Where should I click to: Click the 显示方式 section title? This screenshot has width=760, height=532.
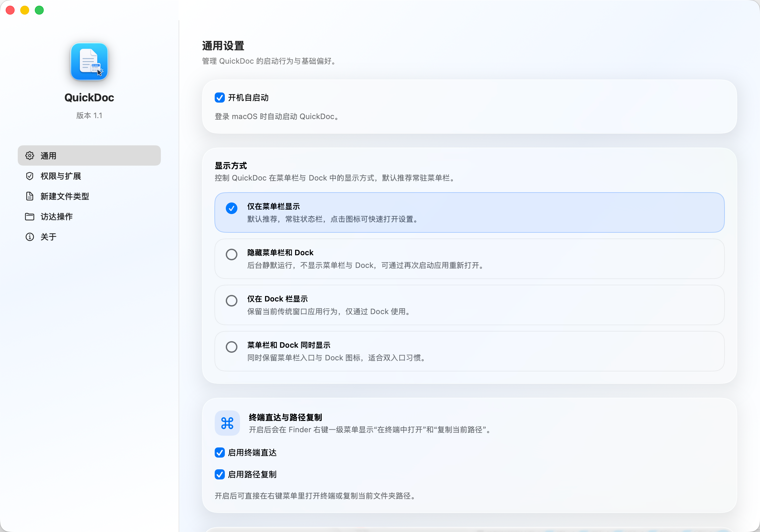click(x=231, y=166)
